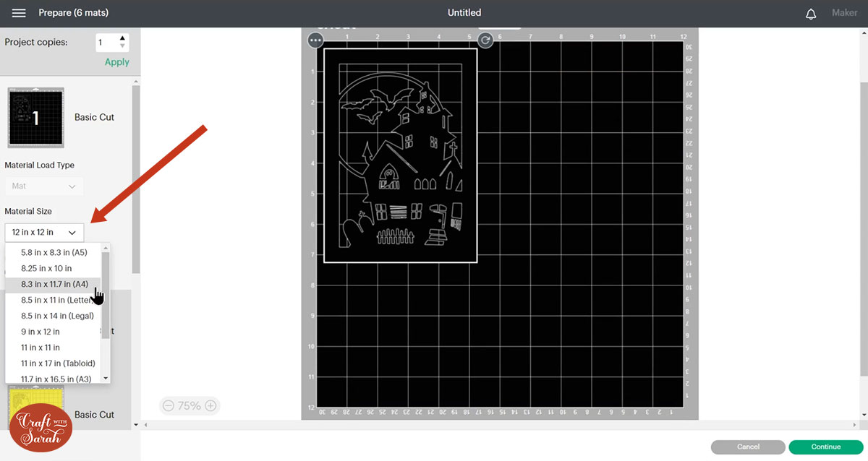Click the mat options three-dots icon

(x=315, y=40)
